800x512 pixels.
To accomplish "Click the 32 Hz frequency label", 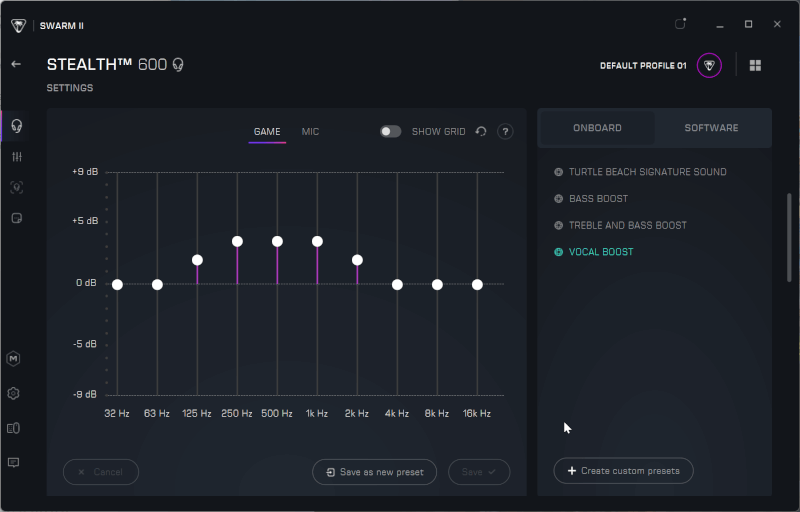I will [117, 414].
